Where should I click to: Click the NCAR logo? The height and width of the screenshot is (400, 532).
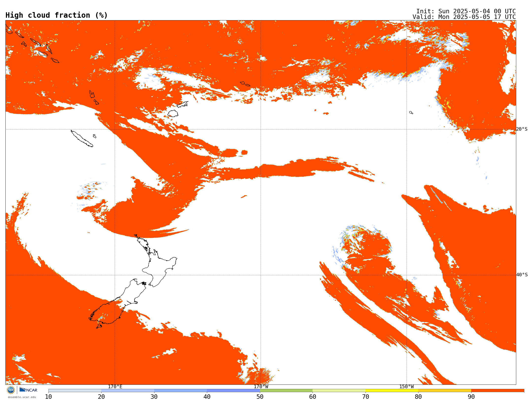(x=28, y=390)
